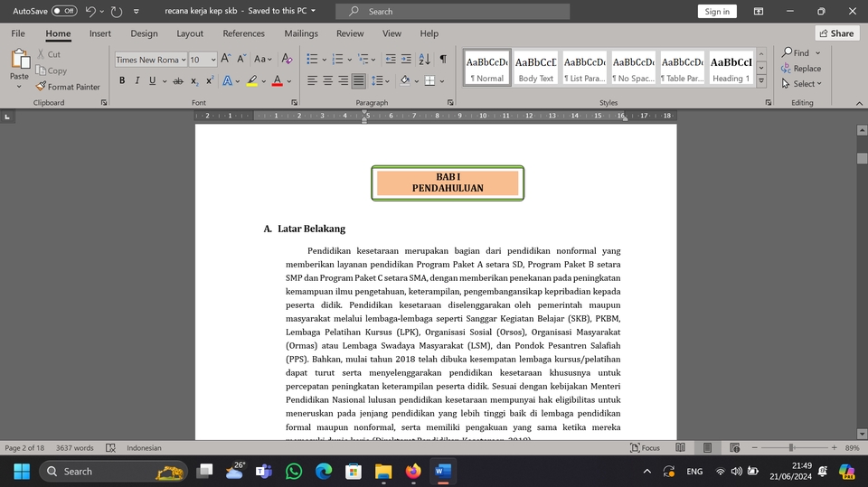Open text highlight color swatch
868x487 pixels.
click(252, 80)
